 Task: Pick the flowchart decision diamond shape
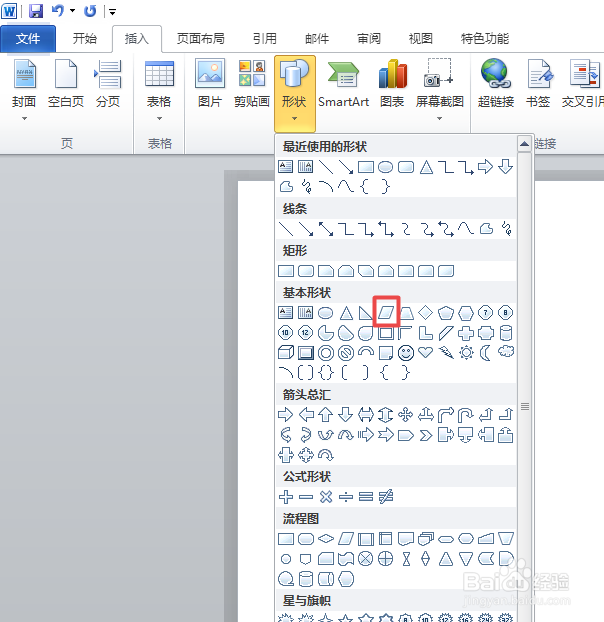click(x=326, y=539)
